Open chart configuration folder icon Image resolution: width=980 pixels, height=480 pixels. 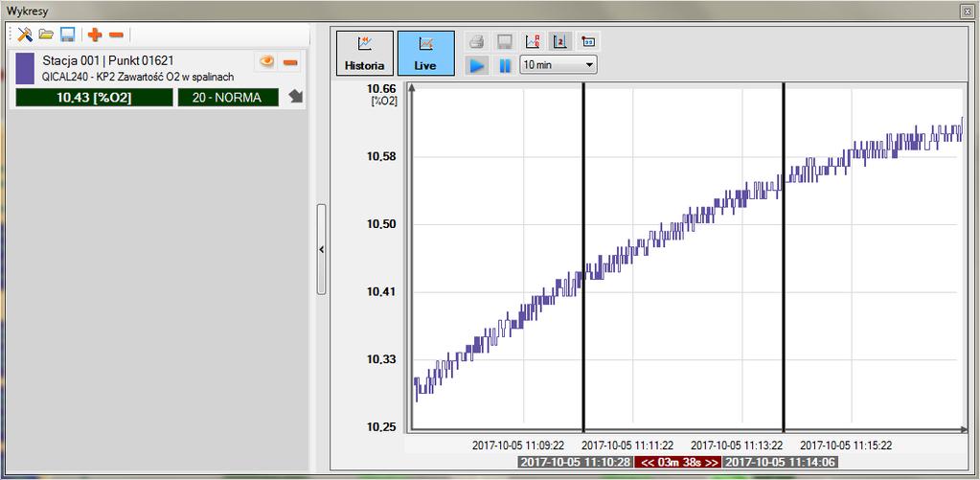pyautogui.click(x=46, y=35)
